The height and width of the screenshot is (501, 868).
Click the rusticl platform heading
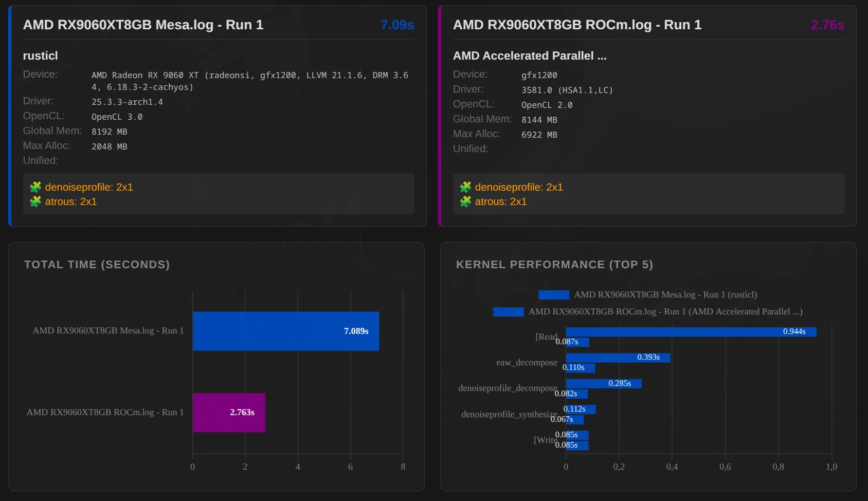coord(40,55)
